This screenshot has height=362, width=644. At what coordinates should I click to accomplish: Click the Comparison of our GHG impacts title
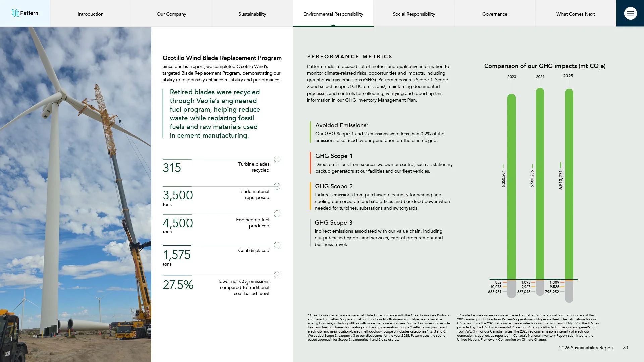pyautogui.click(x=545, y=66)
